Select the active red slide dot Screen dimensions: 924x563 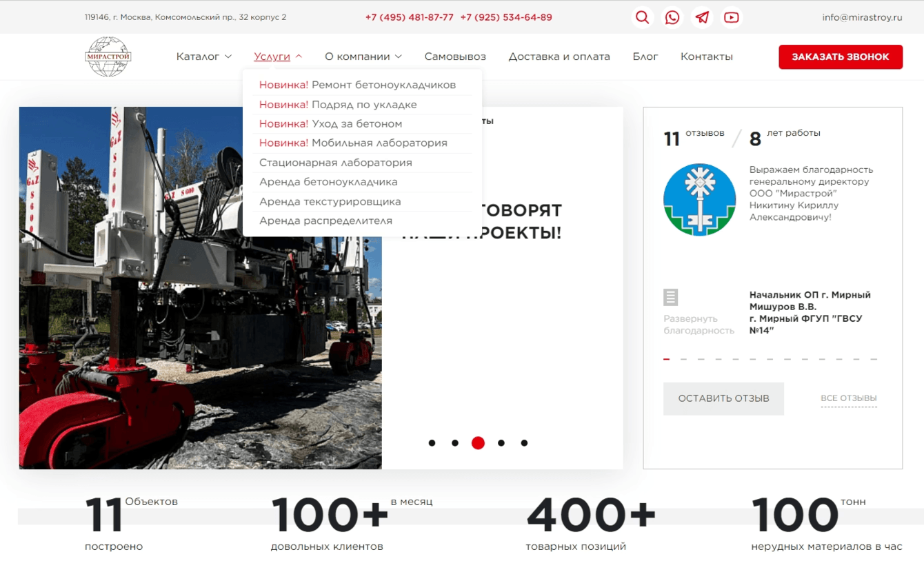pyautogui.click(x=478, y=443)
